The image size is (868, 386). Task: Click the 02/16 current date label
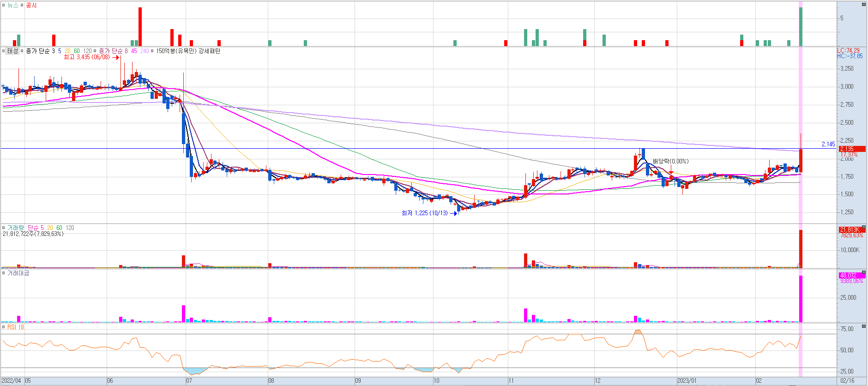848,381
